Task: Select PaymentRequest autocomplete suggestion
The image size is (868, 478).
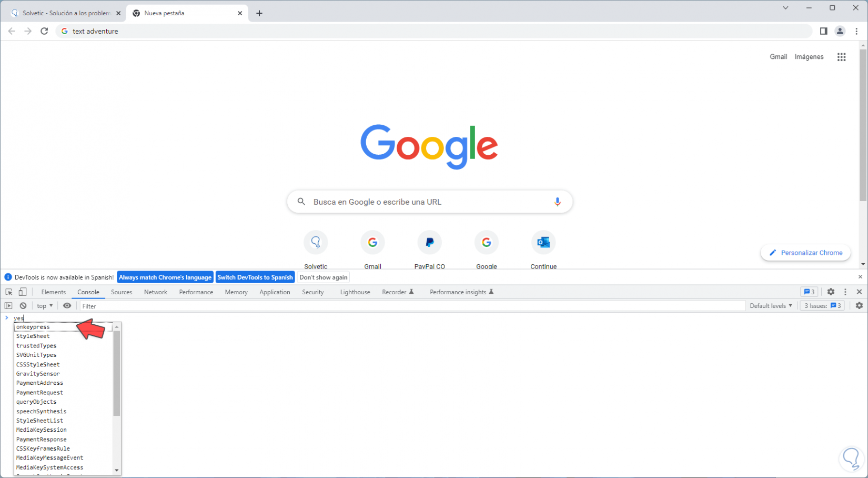Action: pyautogui.click(x=63, y=393)
